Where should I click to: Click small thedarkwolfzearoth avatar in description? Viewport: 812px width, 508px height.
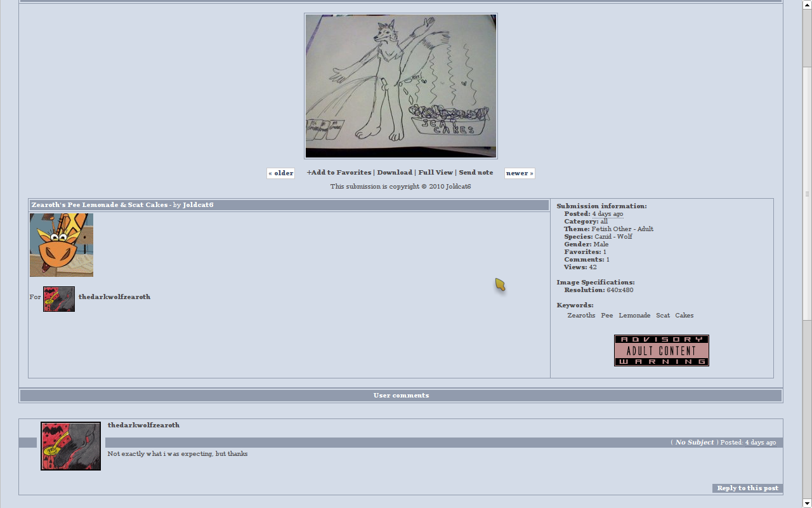59,299
